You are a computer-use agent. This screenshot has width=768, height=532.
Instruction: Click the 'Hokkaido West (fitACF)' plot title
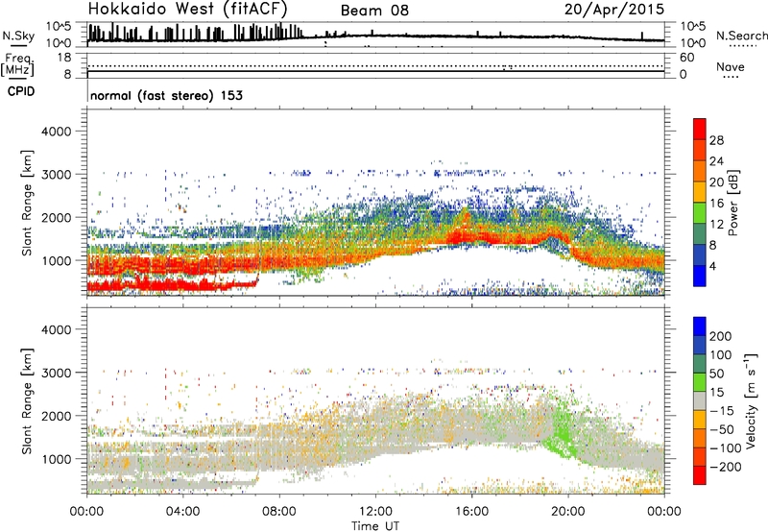187,10
